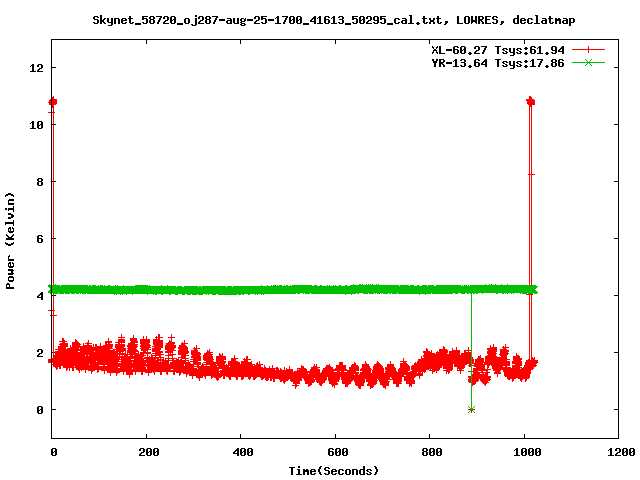Click the Power (Kelvin) axis label
The width and height of the screenshot is (640, 480).
point(10,241)
